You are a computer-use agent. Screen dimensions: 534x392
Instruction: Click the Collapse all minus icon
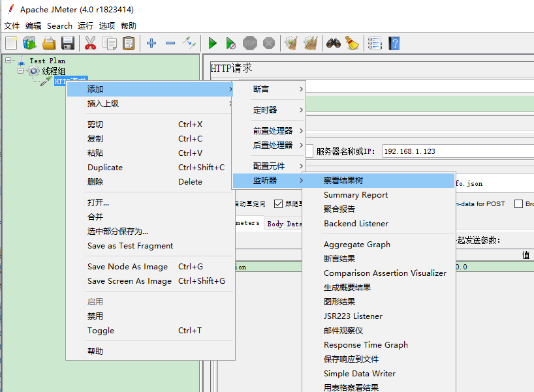(170, 43)
